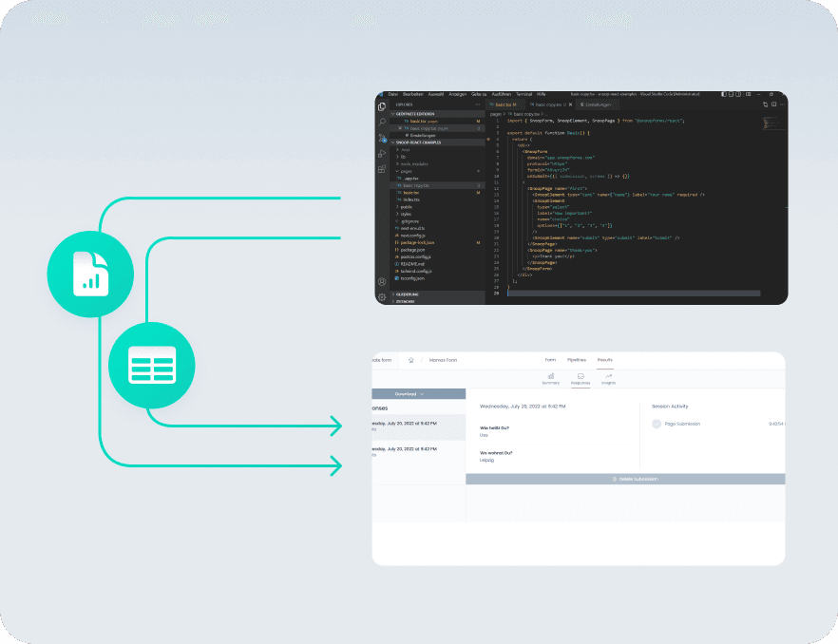Viewport: 838px width, 644px height.
Task: Select the first response dated July 20, 2022
Action: (x=418, y=427)
